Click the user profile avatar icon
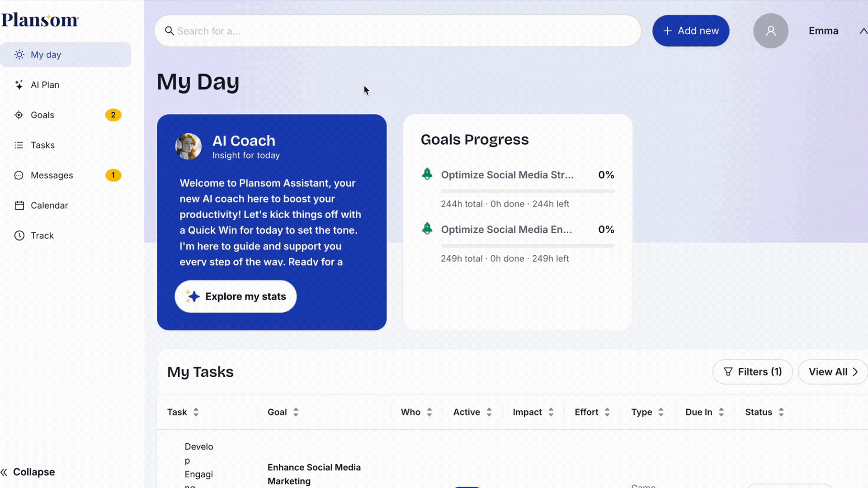 (770, 31)
